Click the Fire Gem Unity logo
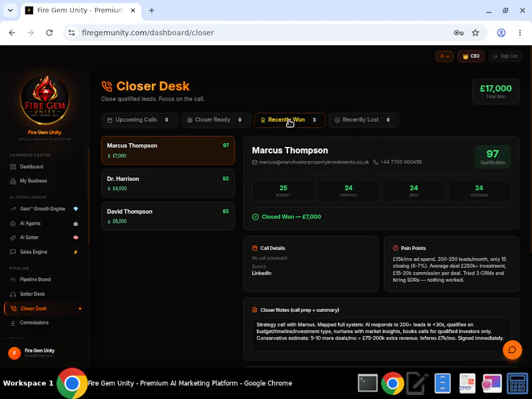The width and height of the screenshot is (532, 399). pos(45,100)
